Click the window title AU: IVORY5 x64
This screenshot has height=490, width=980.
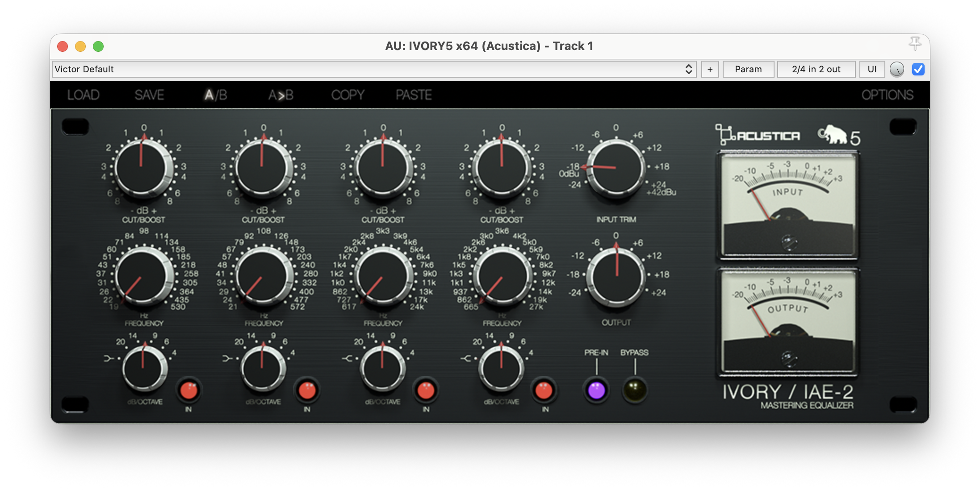point(489,46)
